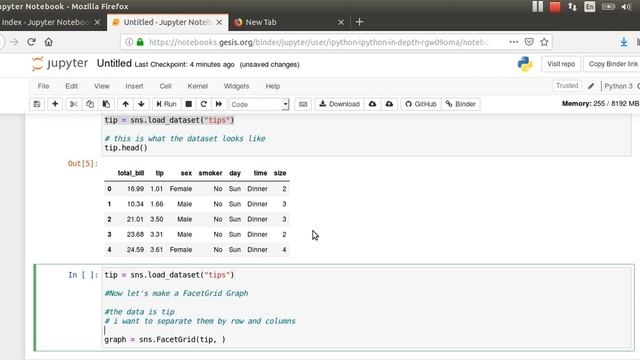640x360 pixels.
Task: Open the command palette keyboard icon
Action: click(303, 104)
